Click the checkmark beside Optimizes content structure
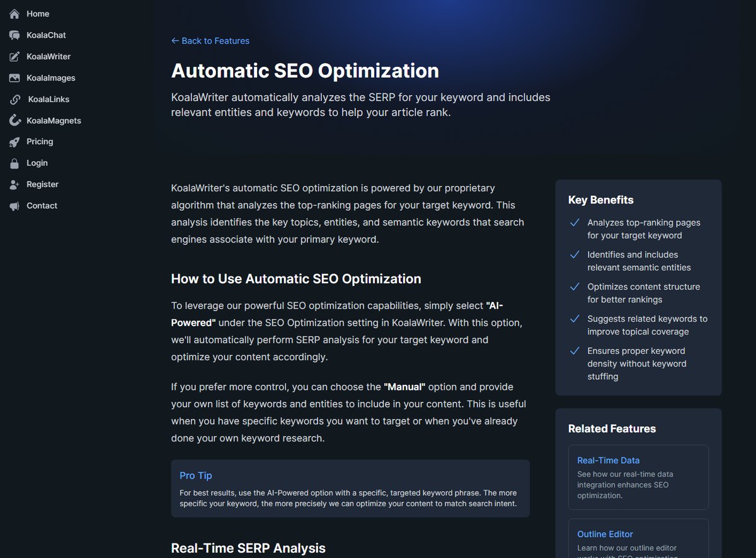This screenshot has height=558, width=756. (x=575, y=287)
